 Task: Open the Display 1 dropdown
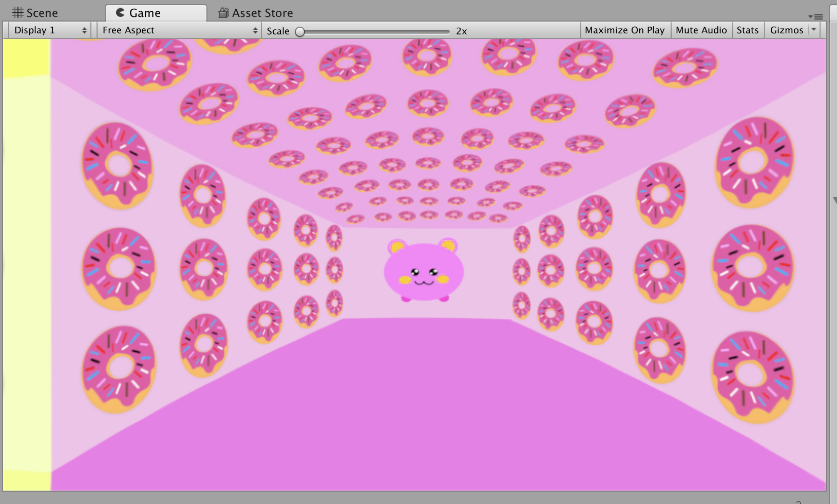(50, 30)
